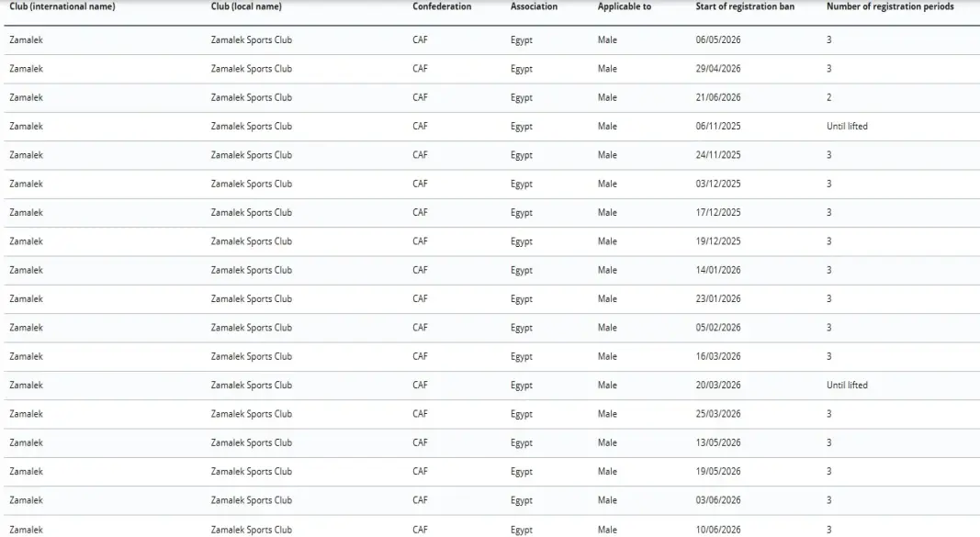
Task: Click the period count '2' in 21/06/2026 row
Action: (828, 97)
